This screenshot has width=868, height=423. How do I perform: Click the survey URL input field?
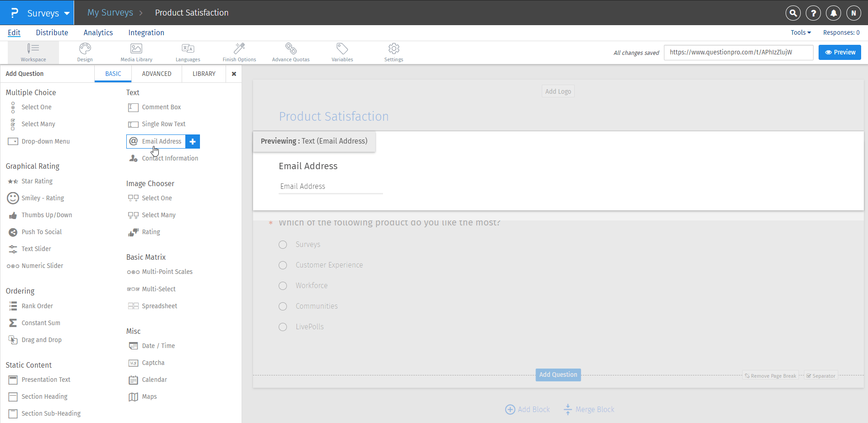coord(739,52)
